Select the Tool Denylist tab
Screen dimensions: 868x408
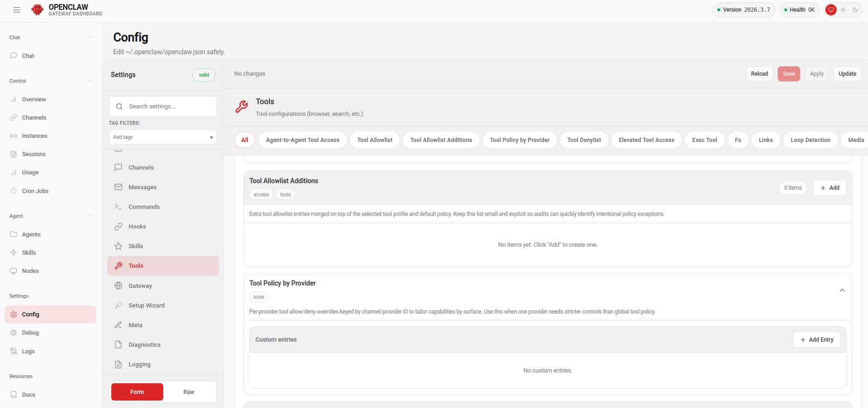point(584,140)
